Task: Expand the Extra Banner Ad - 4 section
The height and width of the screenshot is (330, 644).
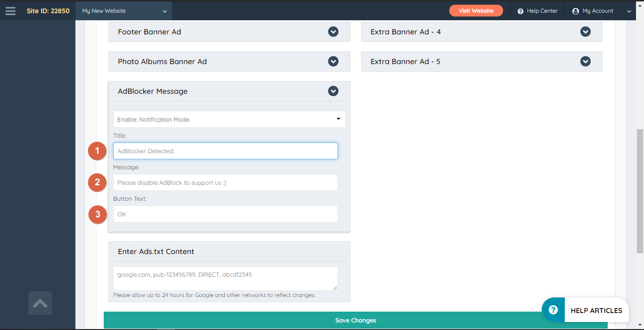Action: (x=585, y=32)
